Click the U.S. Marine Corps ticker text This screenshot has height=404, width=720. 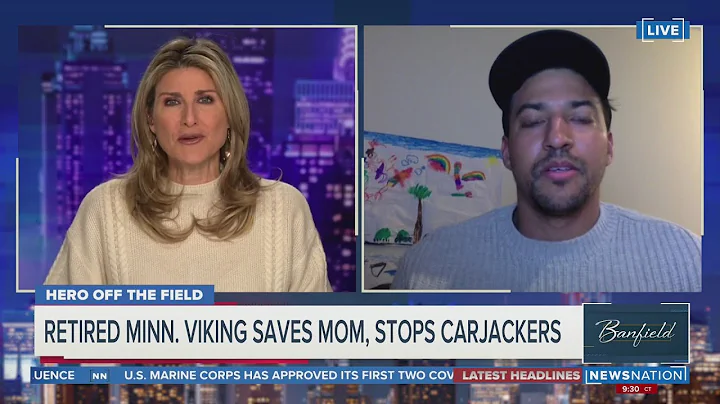[x=289, y=376]
